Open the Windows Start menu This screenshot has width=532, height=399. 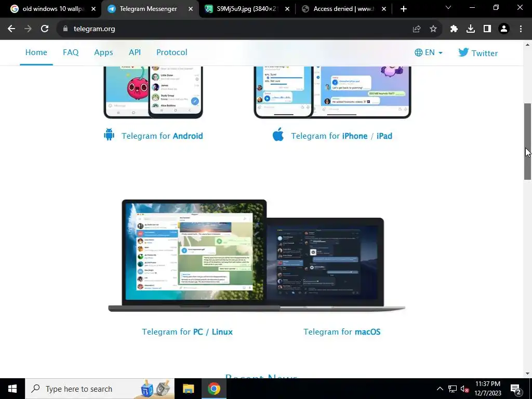coord(12,389)
